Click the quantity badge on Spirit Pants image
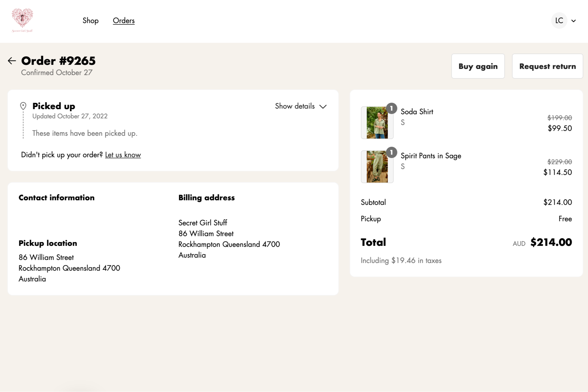Screen dimensions: 588x392 (x=391, y=153)
